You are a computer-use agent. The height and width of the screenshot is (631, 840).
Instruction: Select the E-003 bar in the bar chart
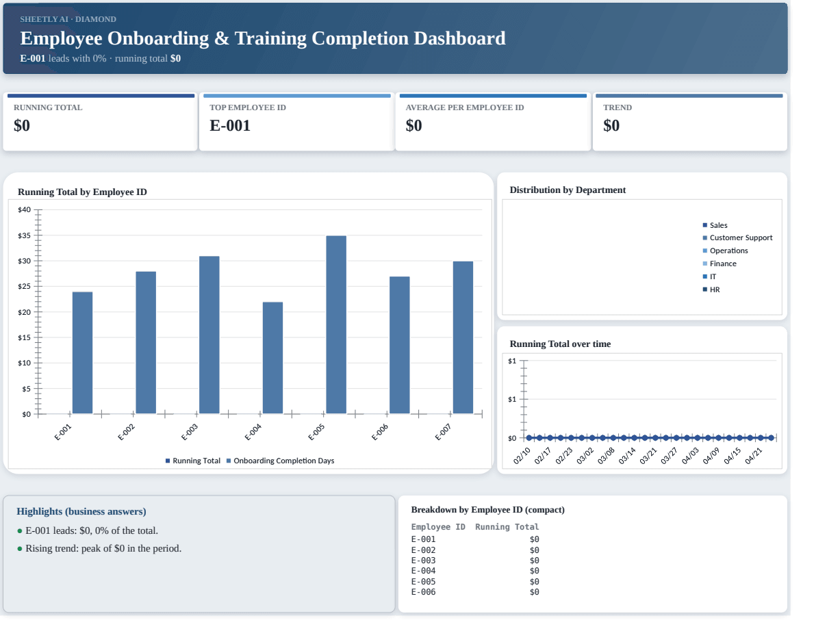coord(209,335)
